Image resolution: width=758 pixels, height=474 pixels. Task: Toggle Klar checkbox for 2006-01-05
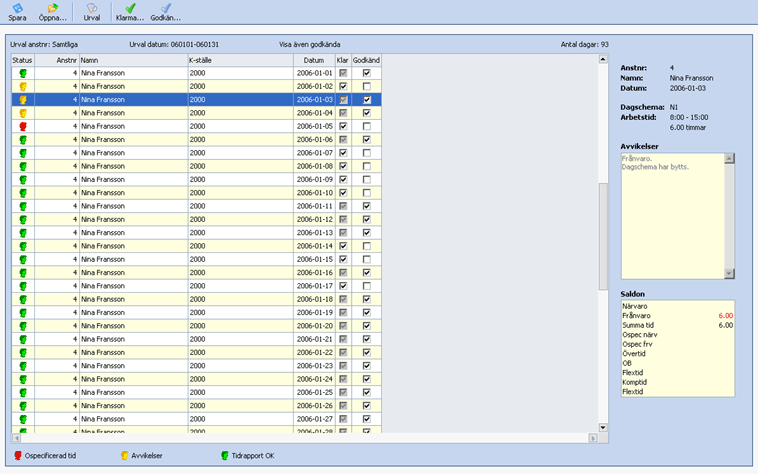343,127
